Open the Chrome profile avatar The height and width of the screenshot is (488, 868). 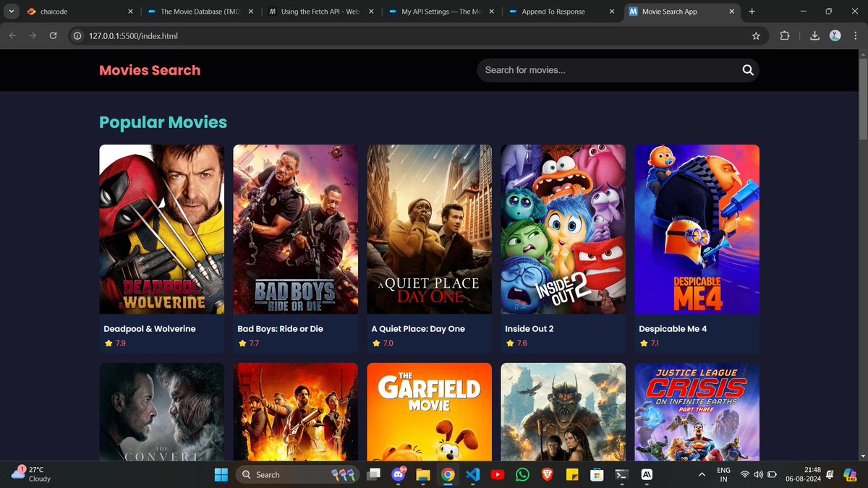tap(835, 35)
